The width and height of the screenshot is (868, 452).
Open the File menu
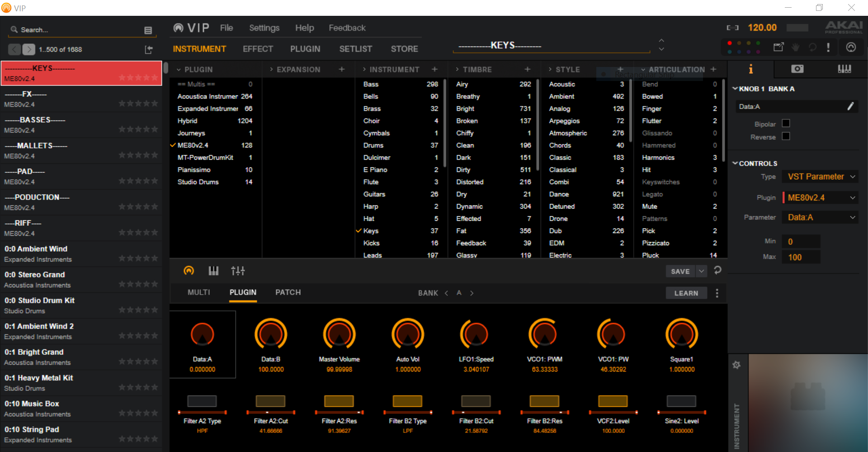226,28
